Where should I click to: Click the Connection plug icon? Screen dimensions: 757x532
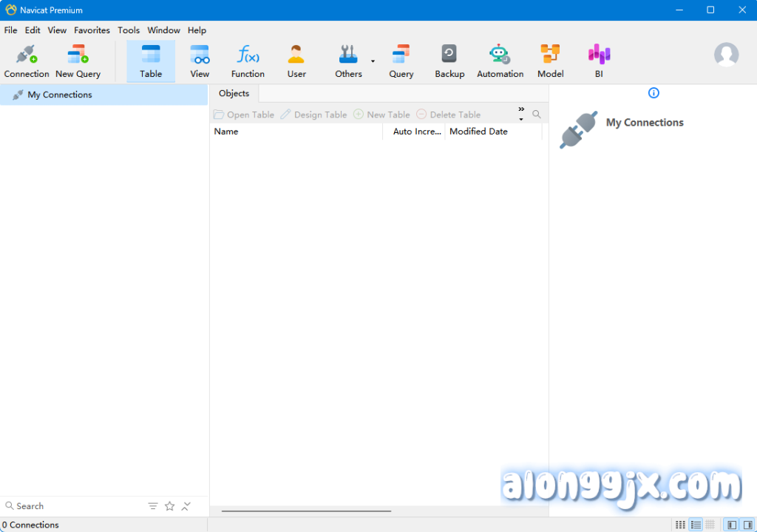pos(27,55)
